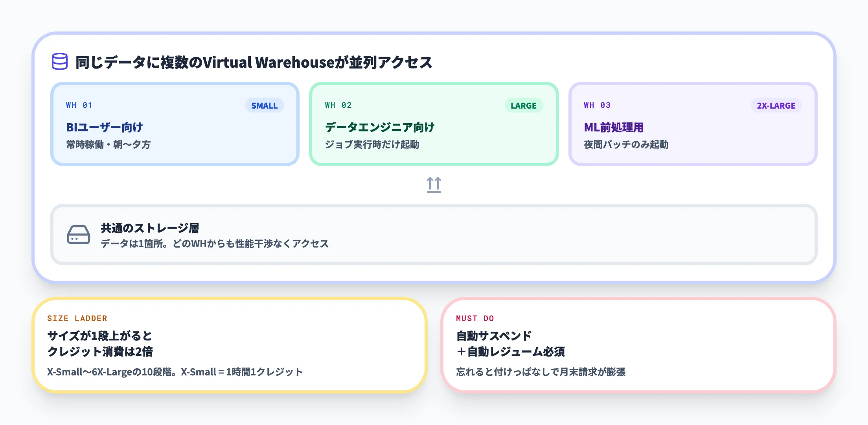This screenshot has width=868, height=425.
Task: Select the WH 02 warehouse card
Action: [x=434, y=124]
